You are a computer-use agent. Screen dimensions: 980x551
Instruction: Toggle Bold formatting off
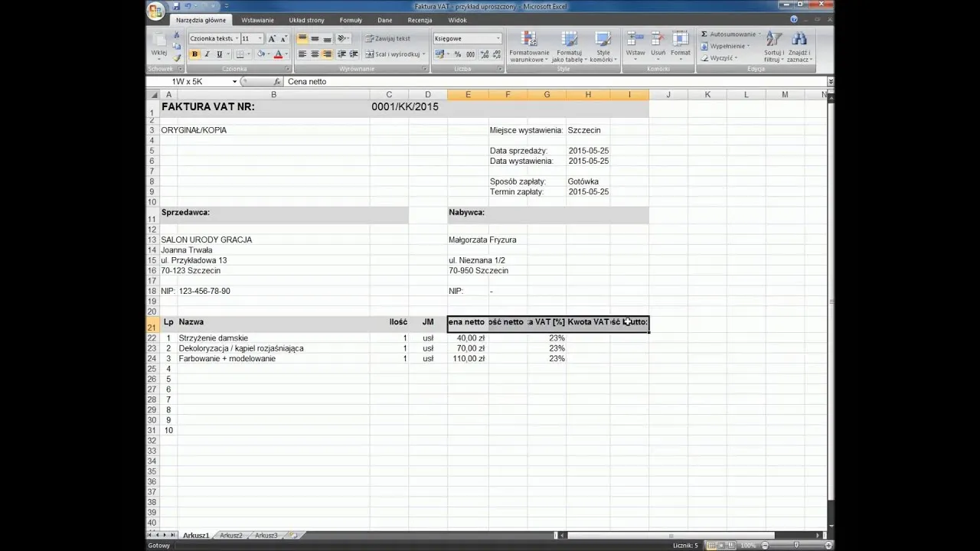point(194,54)
